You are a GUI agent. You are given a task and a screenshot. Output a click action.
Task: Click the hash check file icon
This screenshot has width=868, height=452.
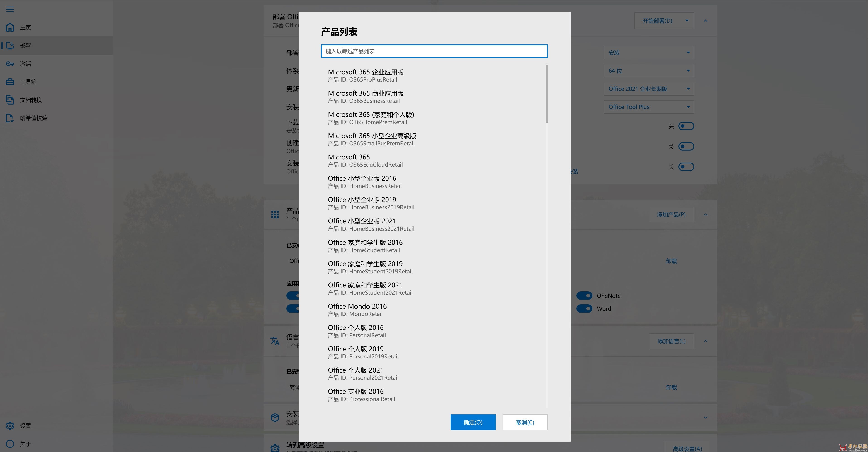click(x=10, y=118)
